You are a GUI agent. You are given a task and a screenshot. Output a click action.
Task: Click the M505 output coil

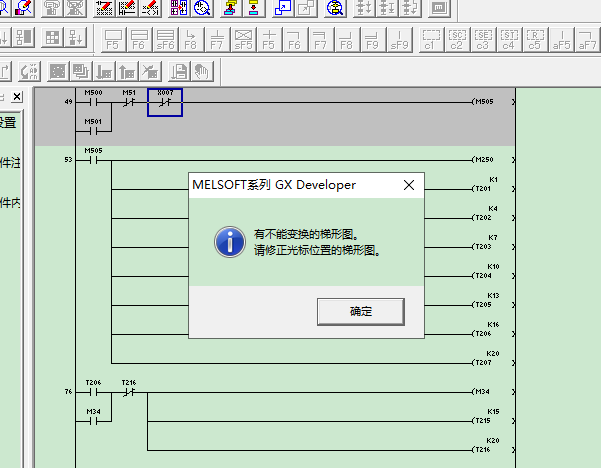pyautogui.click(x=483, y=102)
